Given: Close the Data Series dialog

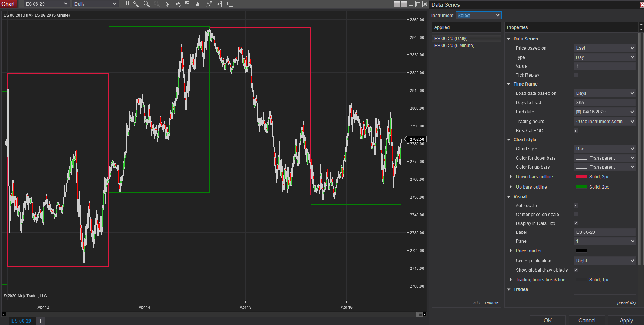Looking at the screenshot, I should (x=642, y=5).
